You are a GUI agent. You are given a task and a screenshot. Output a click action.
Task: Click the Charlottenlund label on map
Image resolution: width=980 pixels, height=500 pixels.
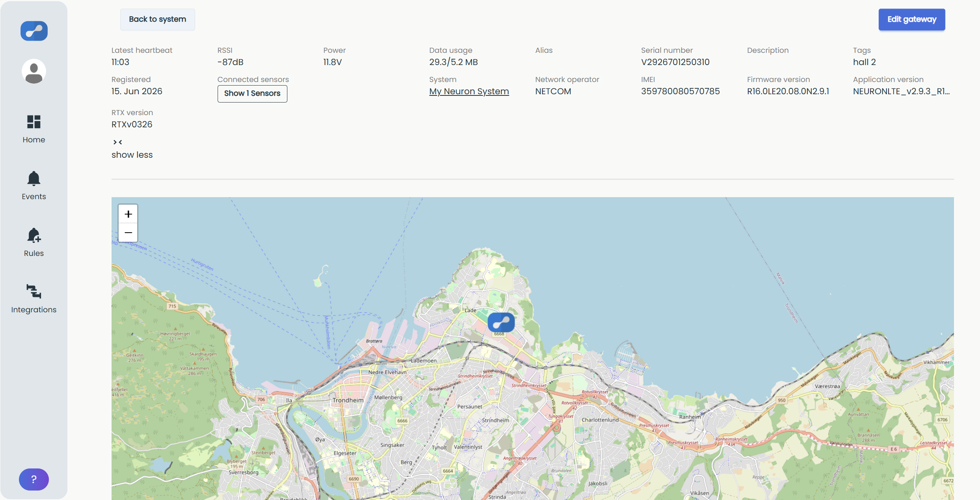point(600,420)
